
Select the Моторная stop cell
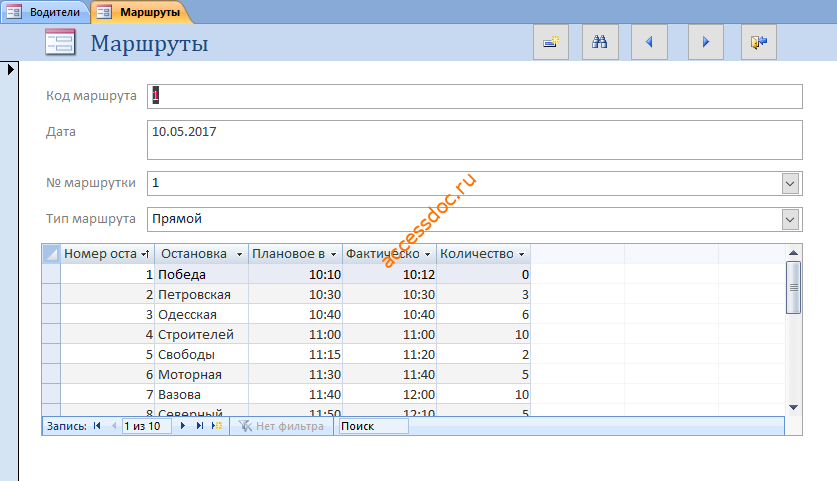pyautogui.click(x=202, y=375)
